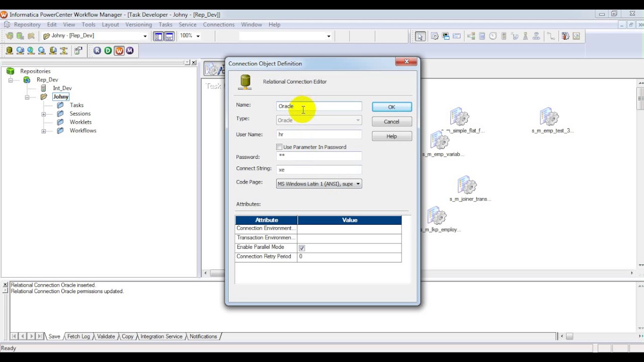The height and width of the screenshot is (362, 644).
Task: Click output tabs first-tab navigation arrow
Action: pos(14,336)
